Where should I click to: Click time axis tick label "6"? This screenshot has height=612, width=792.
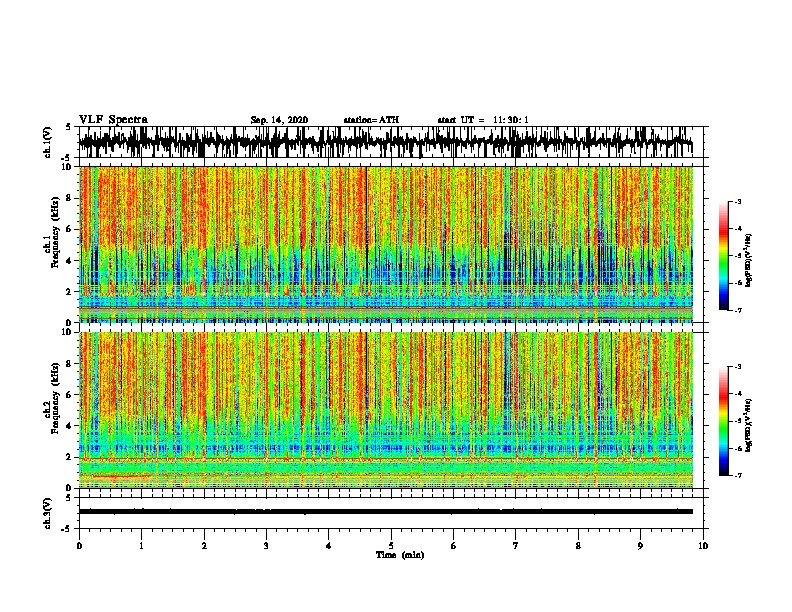453,546
